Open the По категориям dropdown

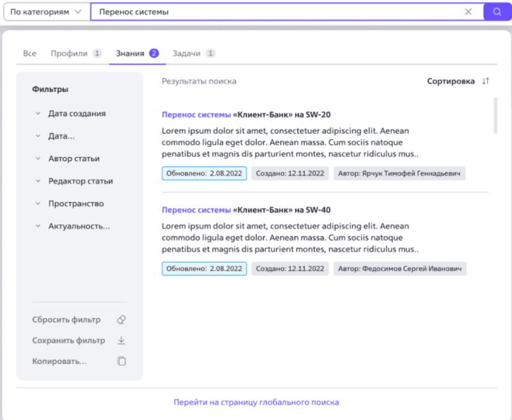pyautogui.click(x=45, y=12)
